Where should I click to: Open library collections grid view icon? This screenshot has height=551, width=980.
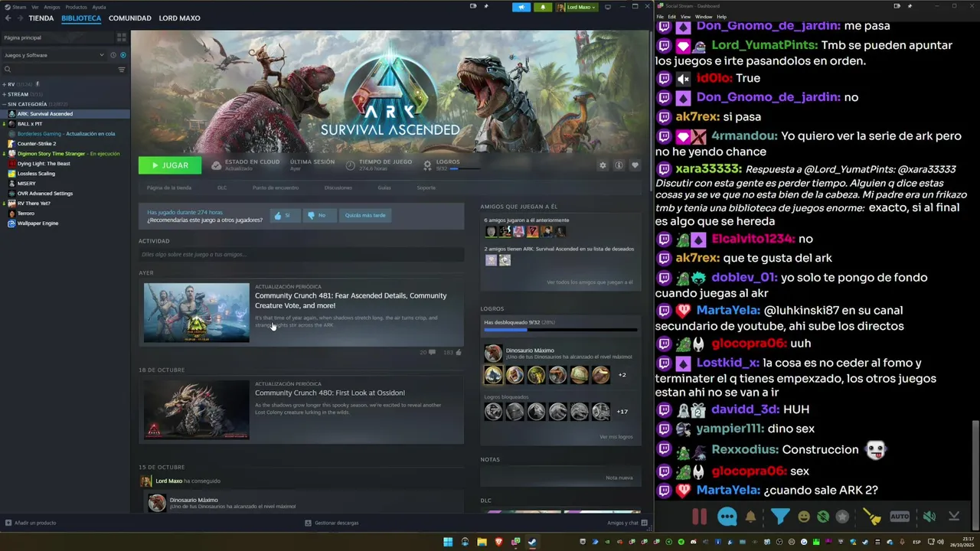coord(121,37)
